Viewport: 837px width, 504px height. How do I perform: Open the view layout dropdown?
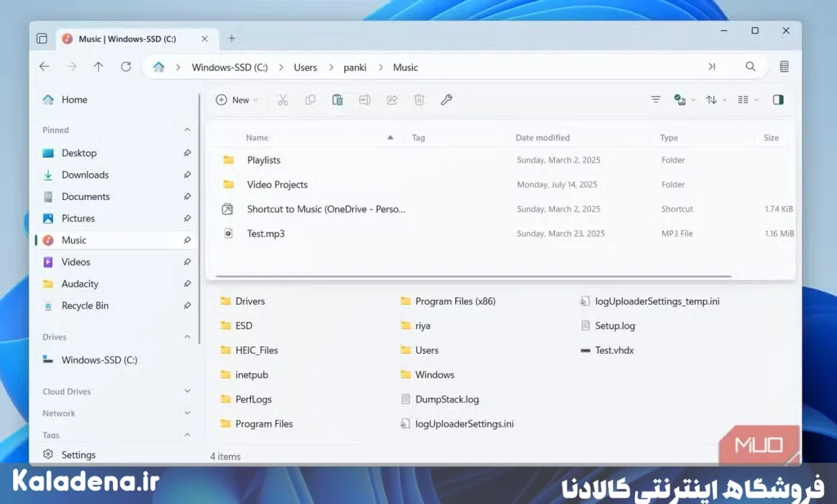[x=748, y=100]
